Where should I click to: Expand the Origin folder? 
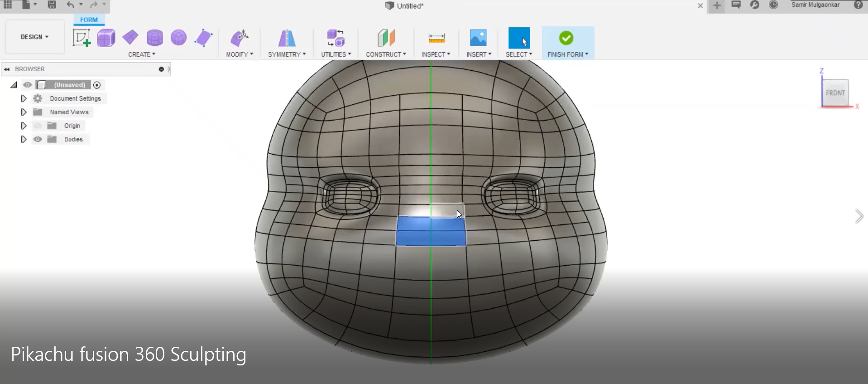coord(24,126)
